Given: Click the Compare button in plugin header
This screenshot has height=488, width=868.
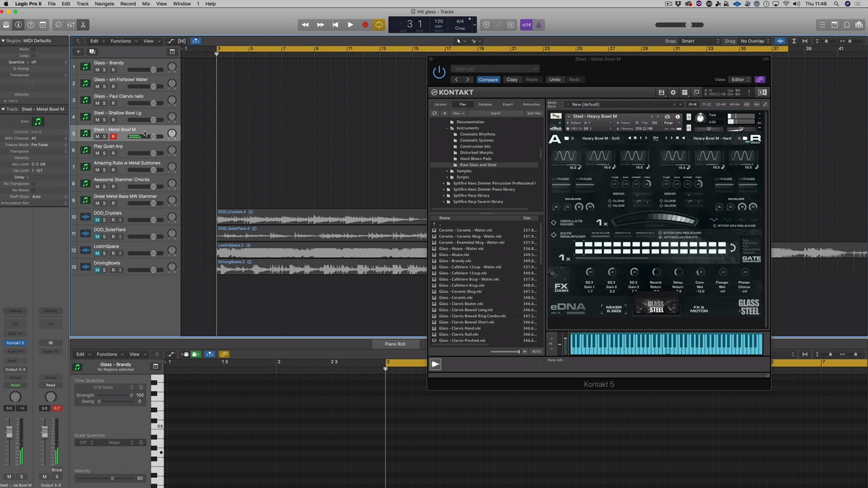Looking at the screenshot, I should pos(488,80).
